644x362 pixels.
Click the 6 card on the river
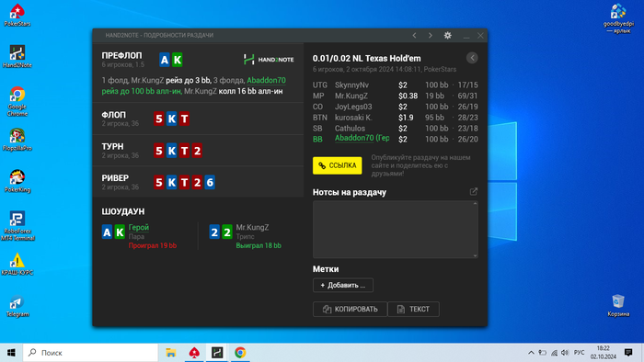coord(210,183)
